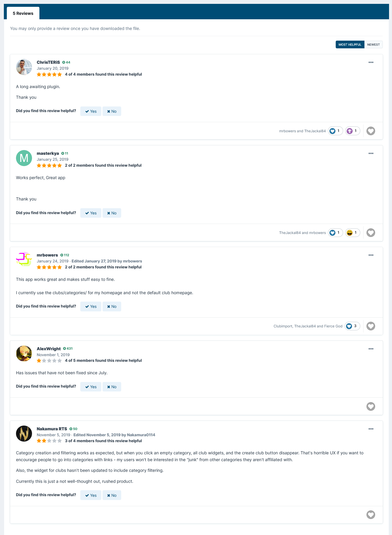The width and height of the screenshot is (392, 535).
Task: Open ChrisTERiS's avatar profile picture
Action: coord(24,67)
